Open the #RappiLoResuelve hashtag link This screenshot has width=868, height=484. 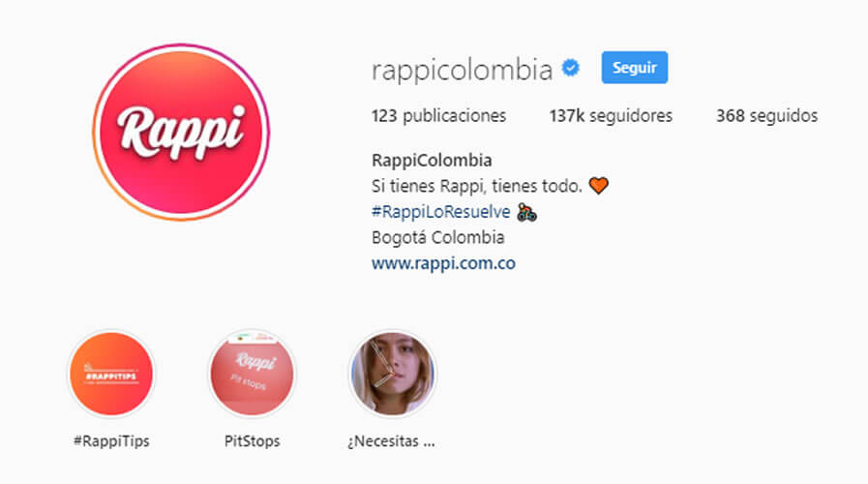tap(441, 212)
